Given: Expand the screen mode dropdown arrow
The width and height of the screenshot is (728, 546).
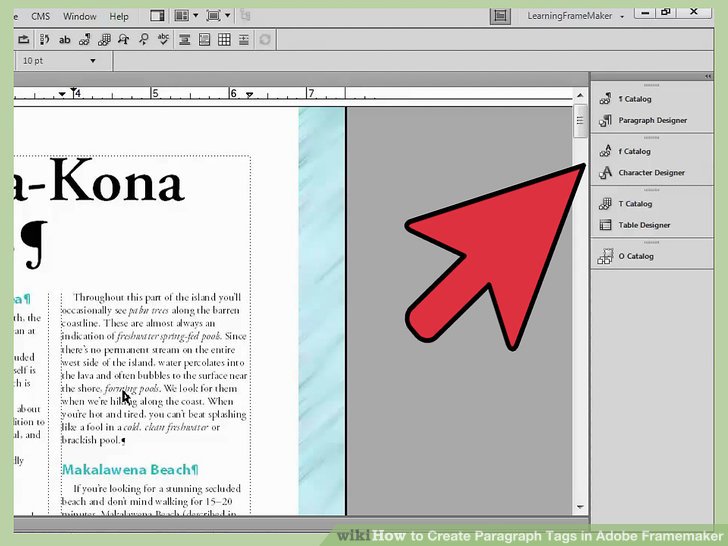Looking at the screenshot, I should click(228, 15).
